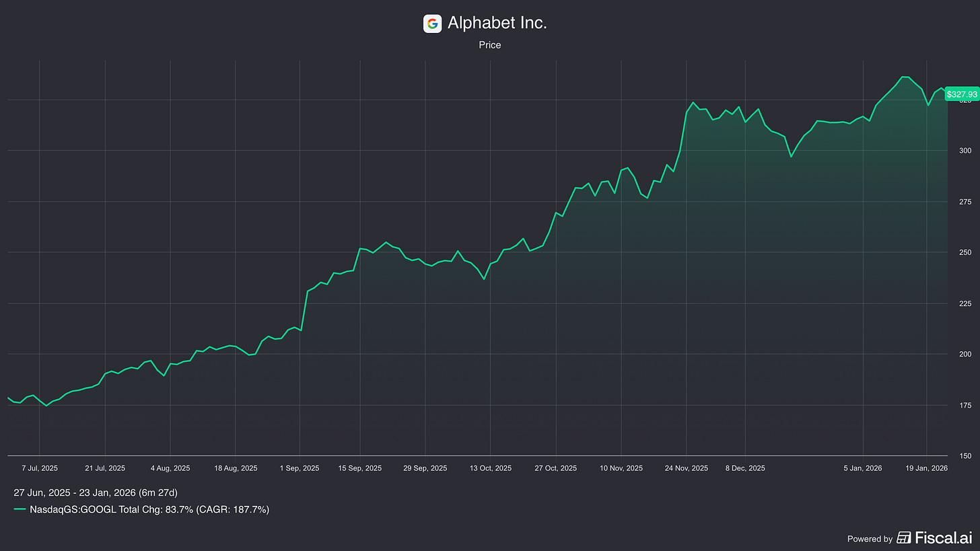Screen dimensions: 980x551
Task: Click the Price subtitle under the title
Action: pyautogui.click(x=490, y=45)
